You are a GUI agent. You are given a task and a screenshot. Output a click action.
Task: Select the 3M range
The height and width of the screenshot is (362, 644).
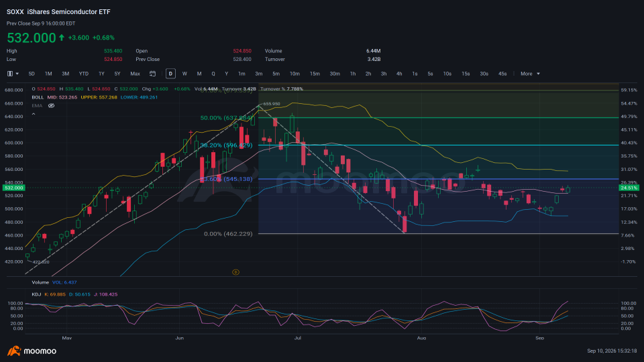coord(65,74)
